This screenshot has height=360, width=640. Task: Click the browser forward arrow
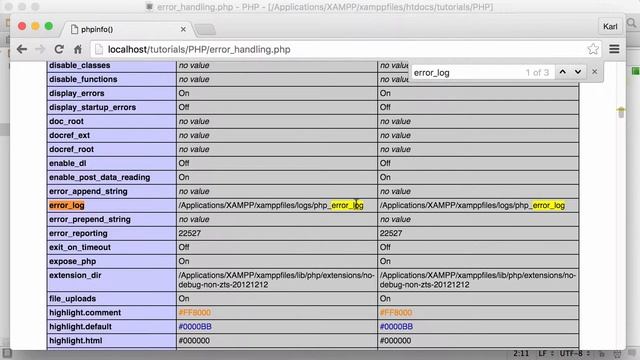click(40, 49)
